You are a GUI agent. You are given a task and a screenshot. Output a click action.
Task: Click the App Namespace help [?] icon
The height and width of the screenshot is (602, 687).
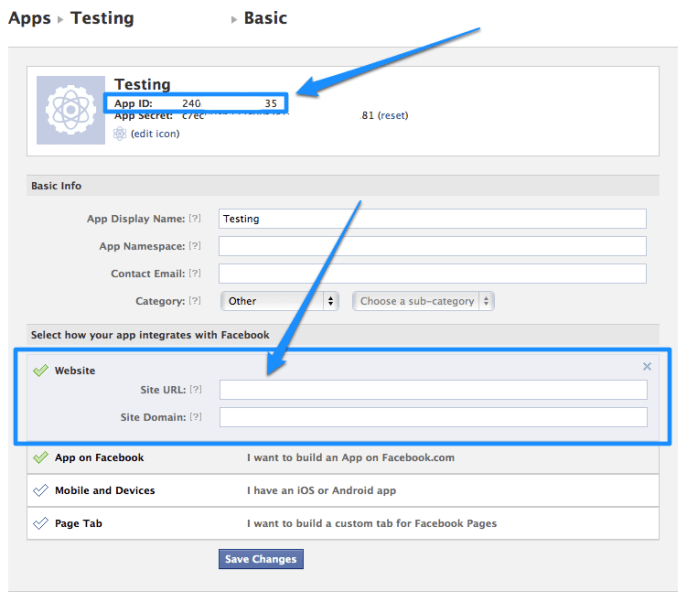pos(195,246)
